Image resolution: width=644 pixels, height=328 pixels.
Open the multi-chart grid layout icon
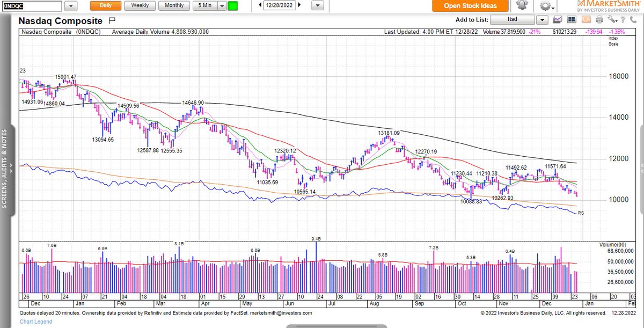click(x=572, y=20)
